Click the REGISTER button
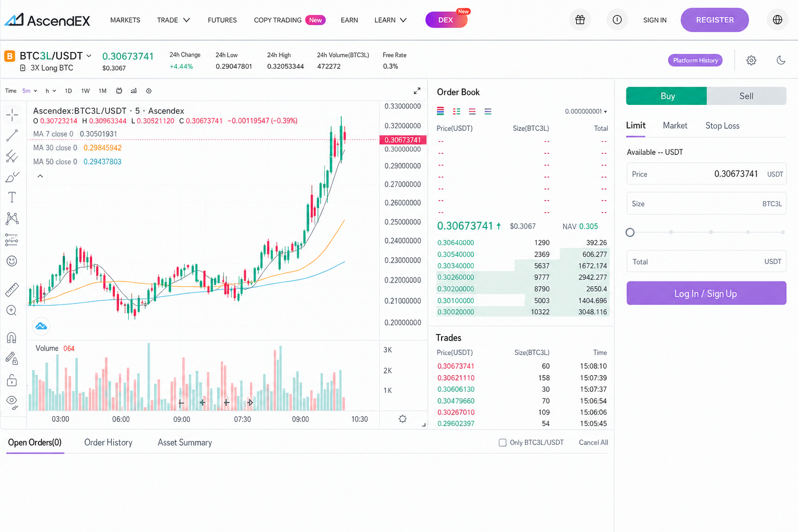Viewport: 798px width, 532px height. click(x=715, y=20)
